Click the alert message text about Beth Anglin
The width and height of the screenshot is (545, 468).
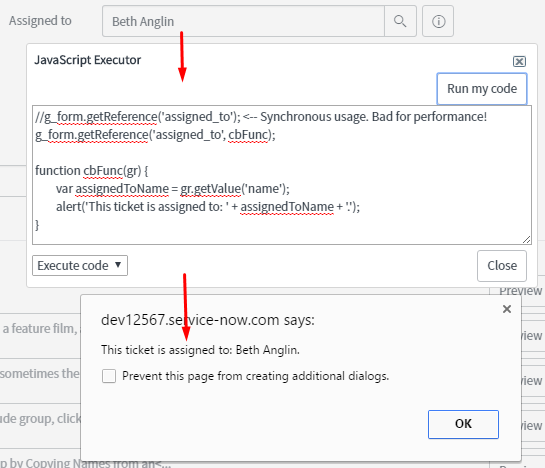(200, 350)
